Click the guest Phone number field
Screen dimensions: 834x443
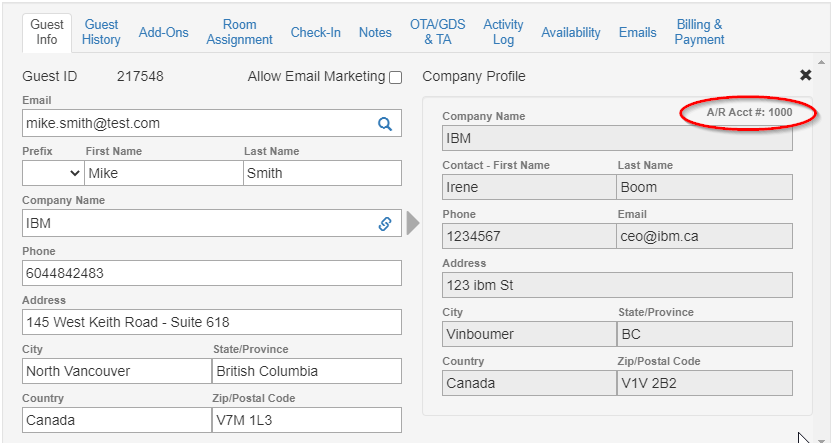pos(211,273)
